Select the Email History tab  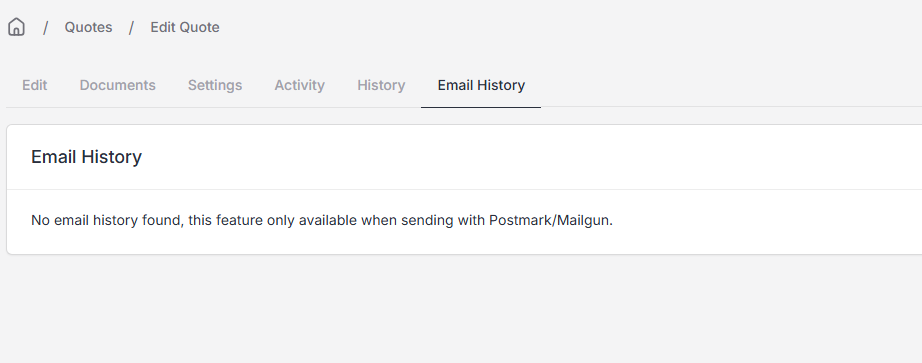[481, 85]
